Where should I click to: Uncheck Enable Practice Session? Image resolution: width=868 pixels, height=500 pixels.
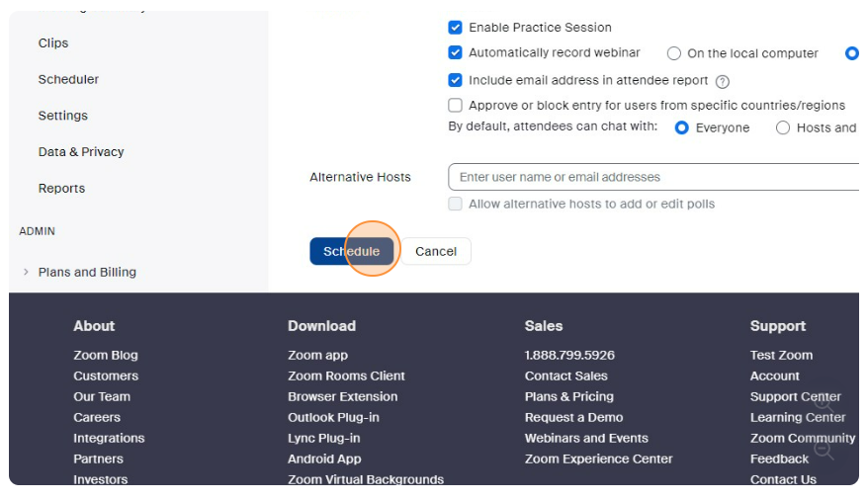456,28
